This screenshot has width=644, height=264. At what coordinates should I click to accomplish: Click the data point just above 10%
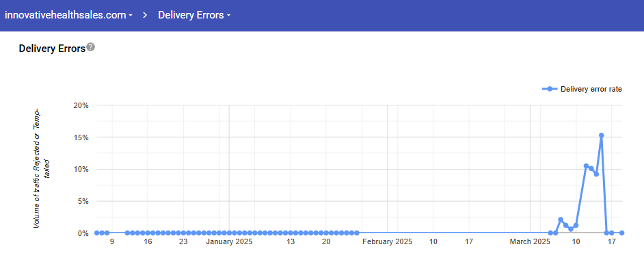click(x=586, y=166)
